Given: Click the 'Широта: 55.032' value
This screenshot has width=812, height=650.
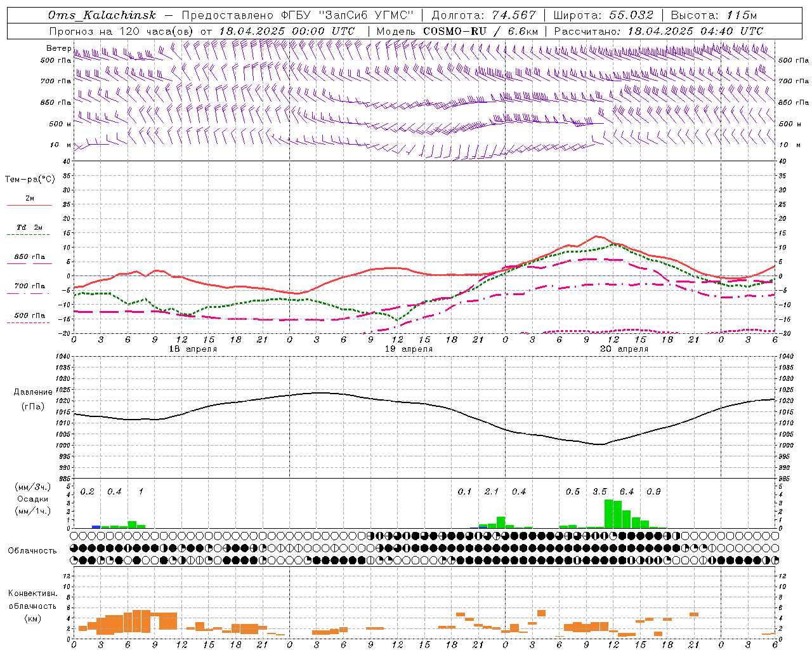Looking at the screenshot, I should click(603, 15).
